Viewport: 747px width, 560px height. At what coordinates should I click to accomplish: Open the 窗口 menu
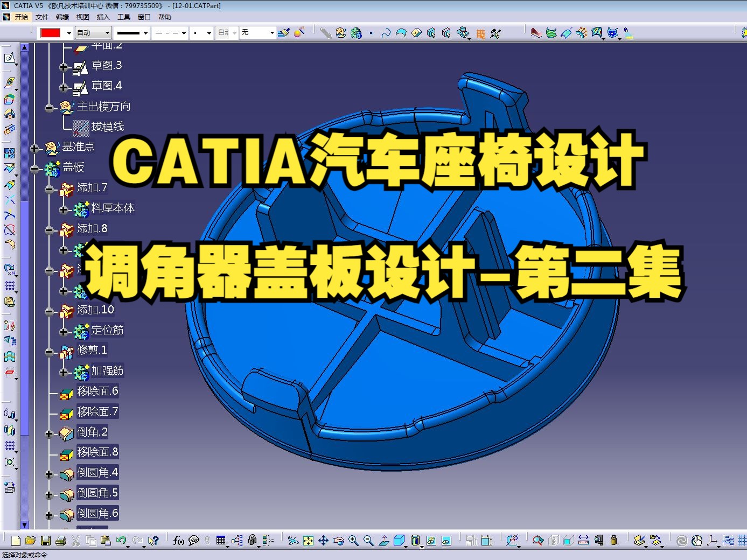click(x=144, y=17)
